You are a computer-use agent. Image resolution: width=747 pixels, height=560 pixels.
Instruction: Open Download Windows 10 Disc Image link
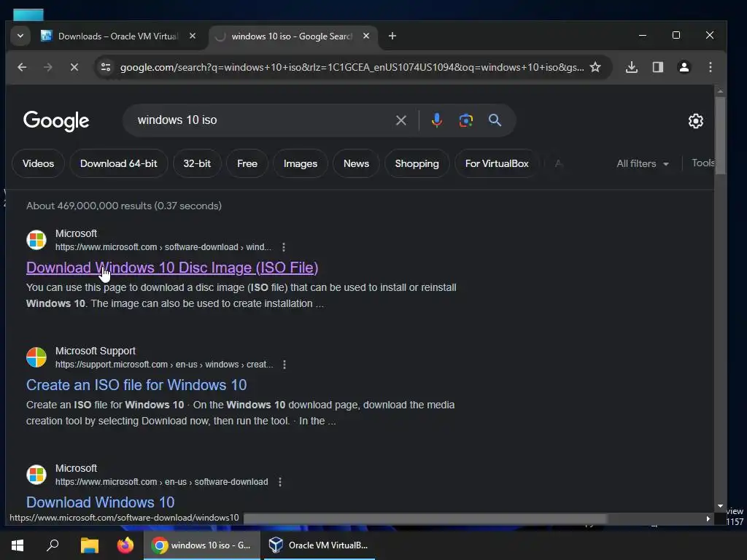click(172, 268)
